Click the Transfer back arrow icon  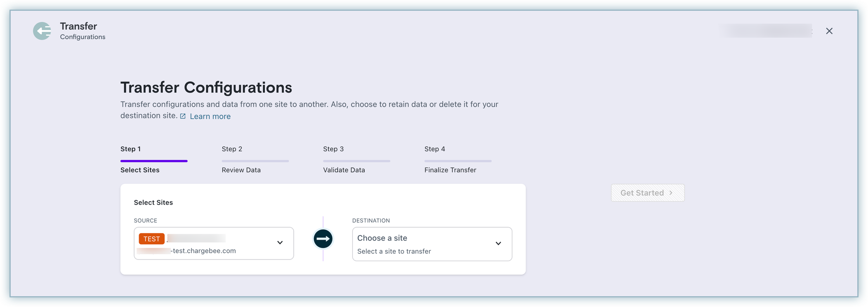42,31
